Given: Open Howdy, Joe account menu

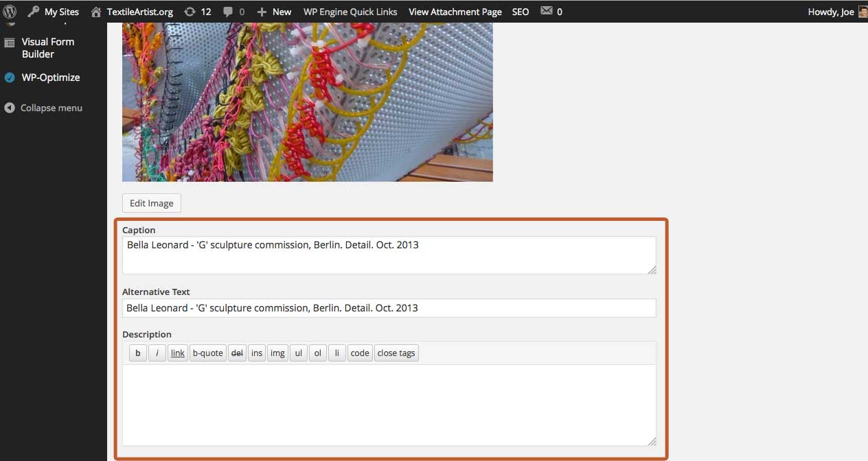Looking at the screenshot, I should (831, 12).
